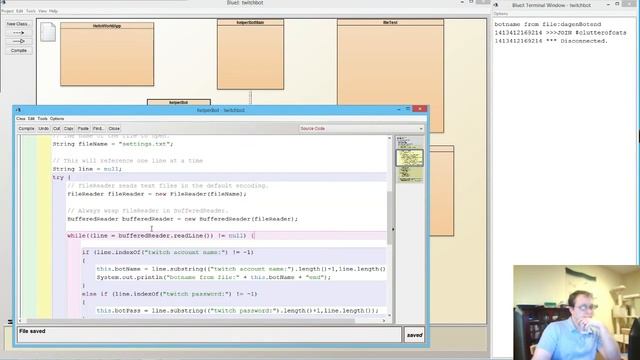
Task: Click Find... in the editor toolbar
Action: pos(98,129)
